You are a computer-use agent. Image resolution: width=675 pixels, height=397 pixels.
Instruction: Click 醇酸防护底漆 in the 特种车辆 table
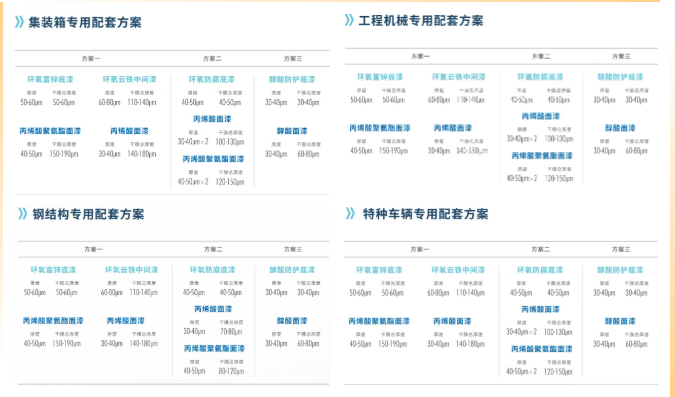[620, 270]
